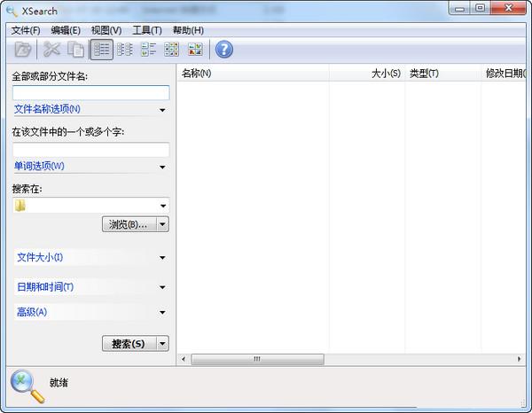Click the horizontal scrollbar thumb

tap(257, 359)
